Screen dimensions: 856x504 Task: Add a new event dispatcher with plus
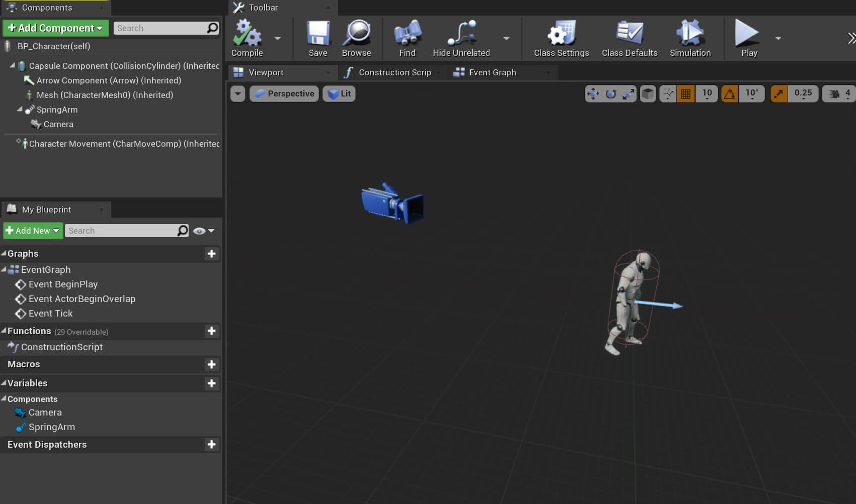pyautogui.click(x=212, y=445)
